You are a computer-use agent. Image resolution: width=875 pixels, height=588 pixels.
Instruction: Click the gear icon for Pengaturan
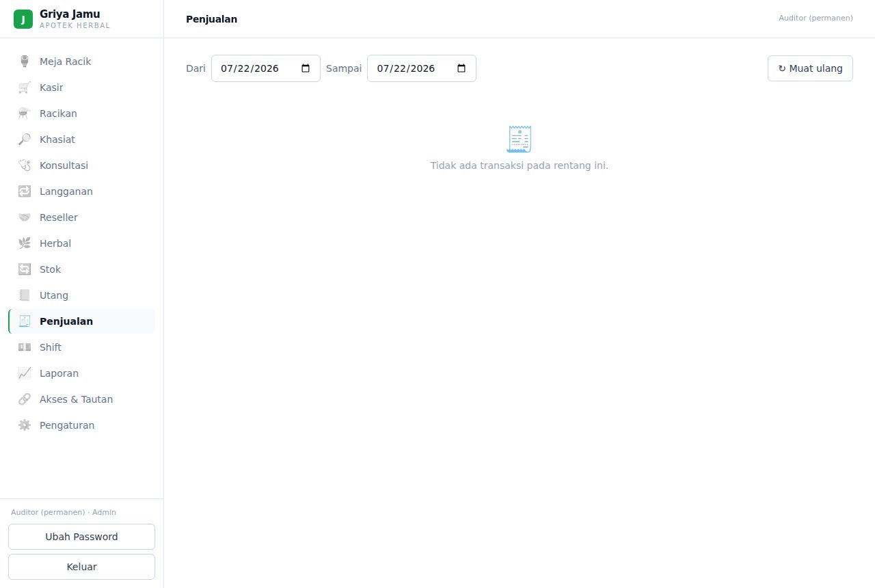click(25, 425)
